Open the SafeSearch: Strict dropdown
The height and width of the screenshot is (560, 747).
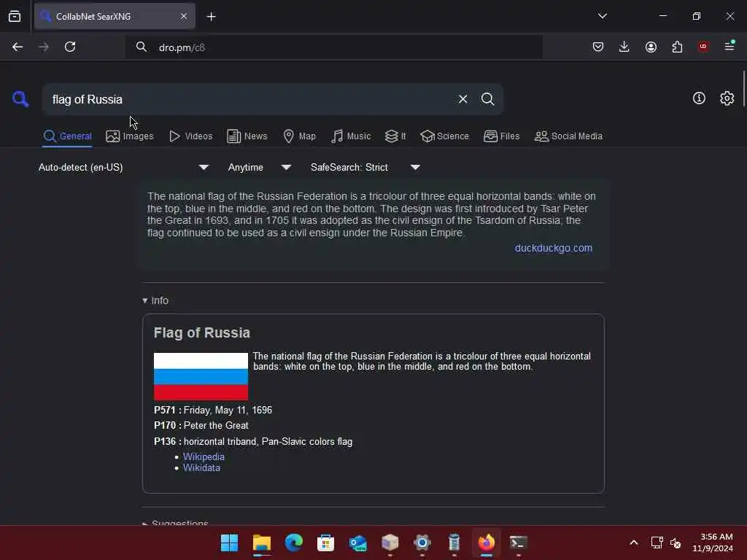point(365,167)
